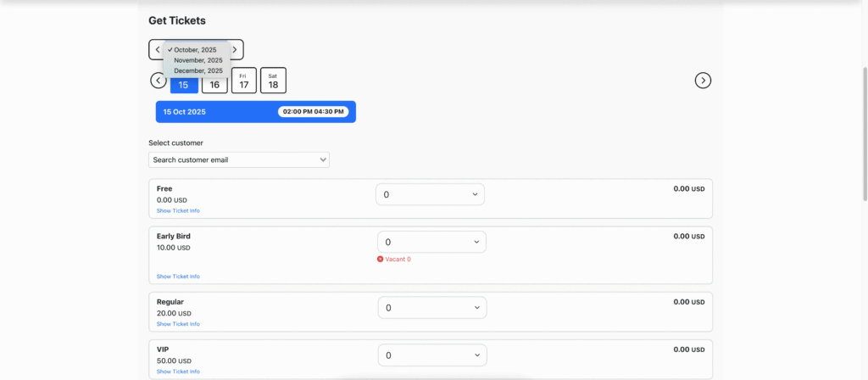Viewport: 868px width, 380px height.
Task: Show Ticket Info for Early Bird ticket
Action: (x=178, y=277)
